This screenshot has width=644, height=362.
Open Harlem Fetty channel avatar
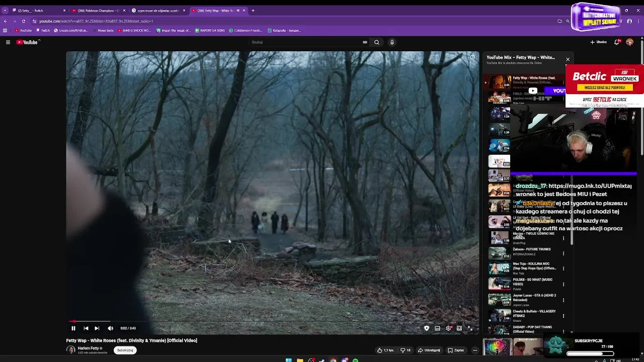70,350
